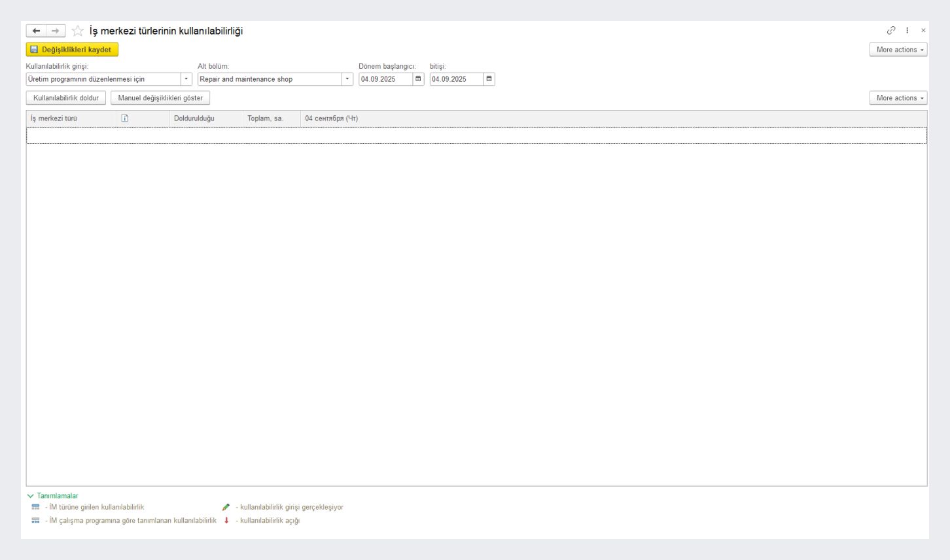Click the Dönem başlangıcı date field

[x=385, y=79]
